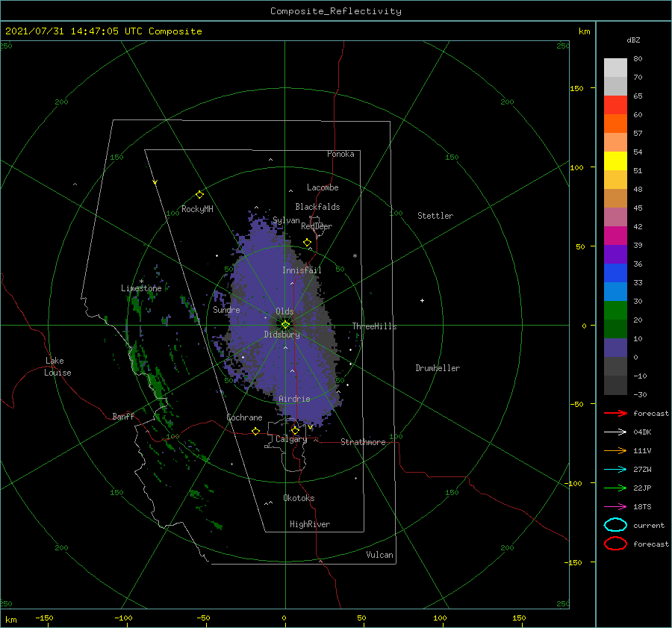Click the blue 33-36 dBZ swatch
The width and height of the screenshot is (672, 628).
coord(615,273)
